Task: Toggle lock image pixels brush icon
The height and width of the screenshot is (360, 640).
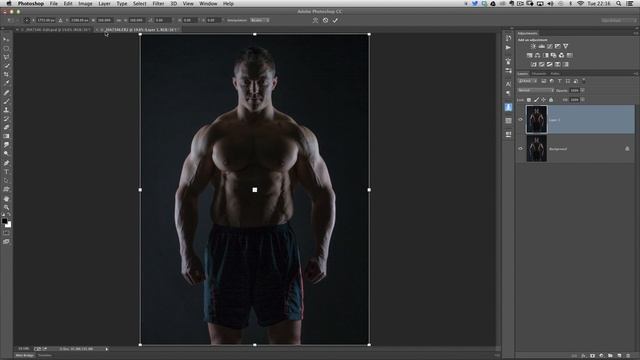Action: click(x=536, y=100)
